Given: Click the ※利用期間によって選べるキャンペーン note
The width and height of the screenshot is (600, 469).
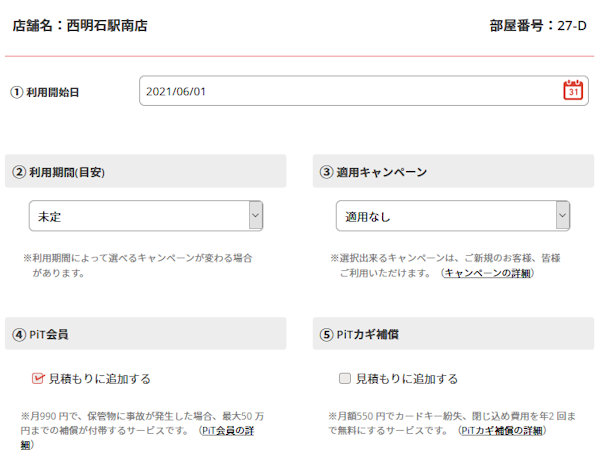Looking at the screenshot, I should 138,265.
